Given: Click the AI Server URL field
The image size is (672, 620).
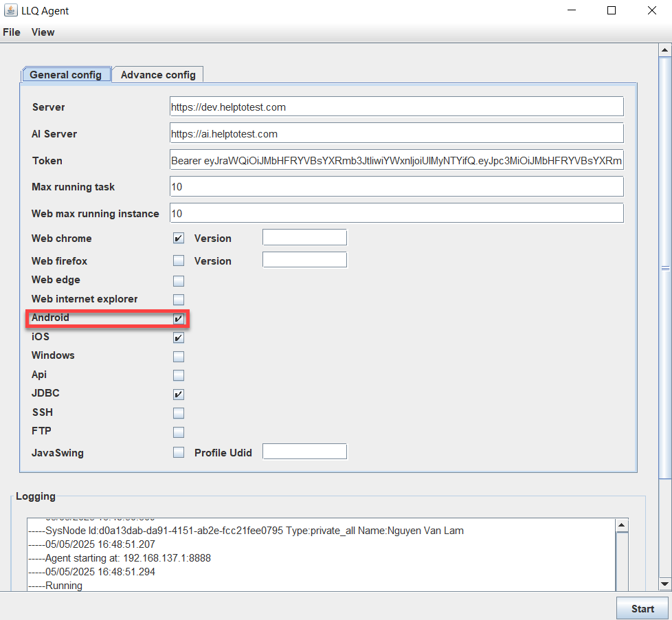Looking at the screenshot, I should 396,133.
